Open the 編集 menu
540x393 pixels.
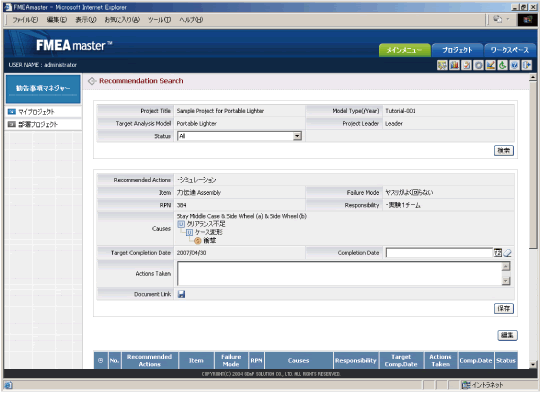click(57, 20)
